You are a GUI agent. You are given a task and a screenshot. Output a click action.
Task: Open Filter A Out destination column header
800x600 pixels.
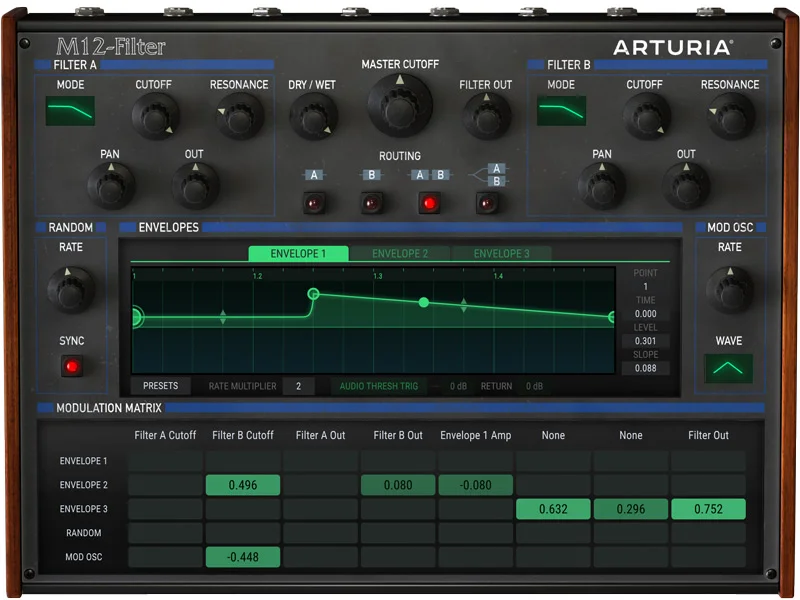(x=320, y=435)
